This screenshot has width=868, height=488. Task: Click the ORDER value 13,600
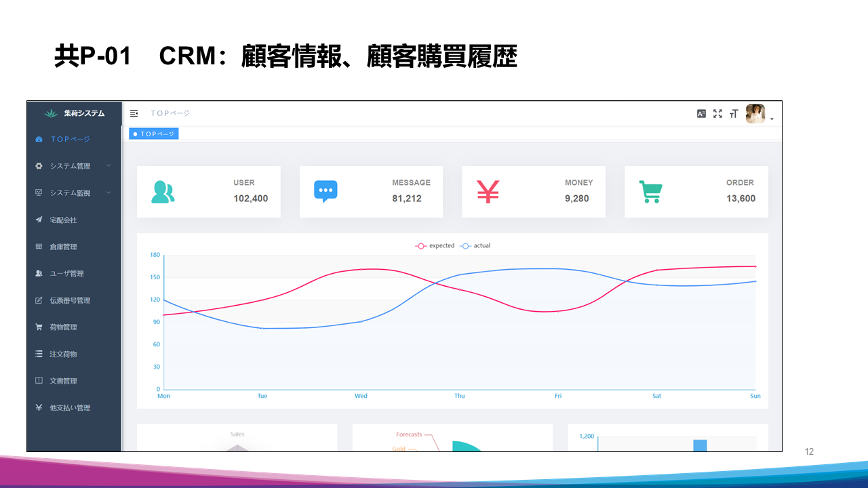pyautogui.click(x=741, y=199)
